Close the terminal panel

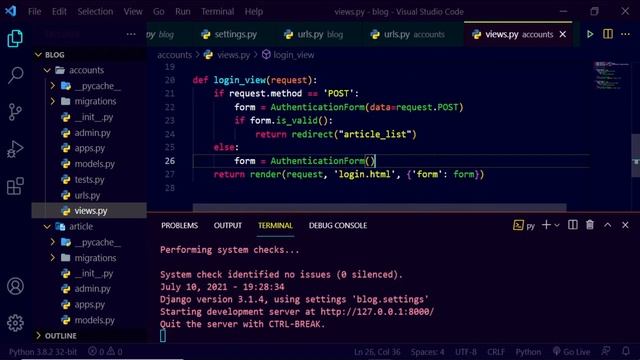click(x=625, y=225)
